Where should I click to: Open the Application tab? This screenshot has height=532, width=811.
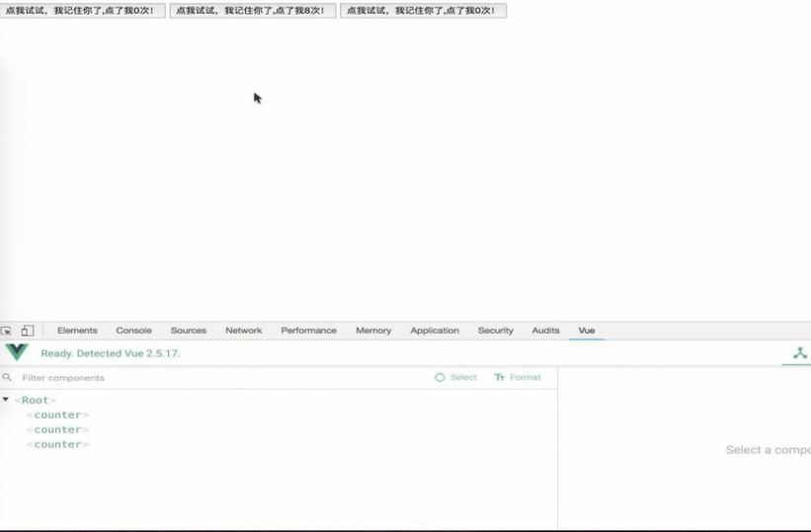click(x=435, y=331)
